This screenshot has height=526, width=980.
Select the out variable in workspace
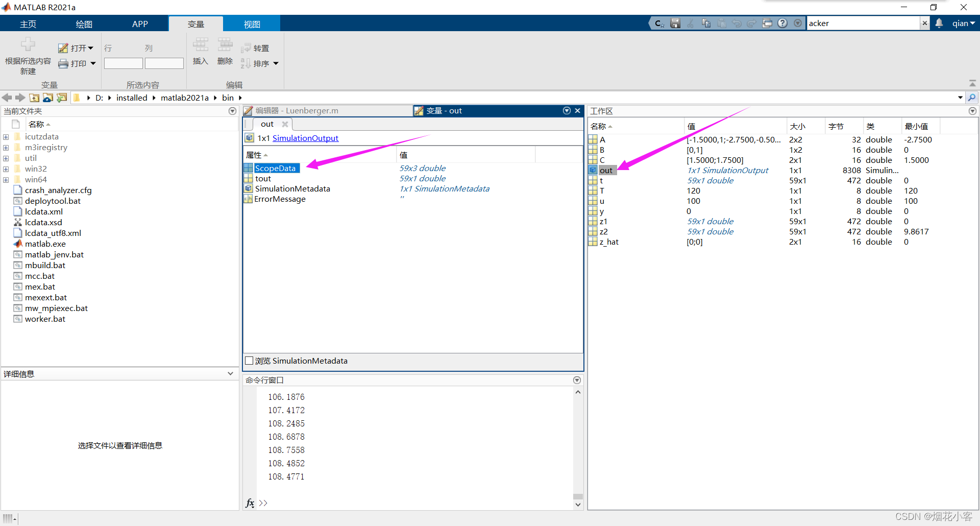point(606,170)
